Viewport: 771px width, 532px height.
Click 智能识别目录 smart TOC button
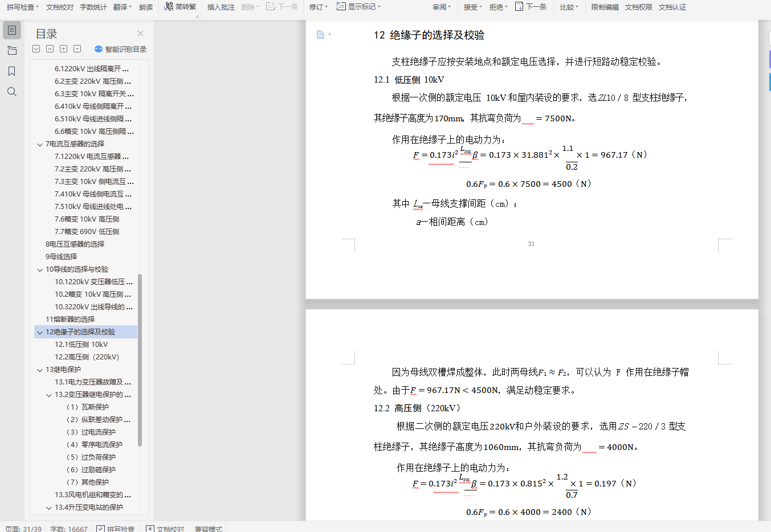[120, 50]
